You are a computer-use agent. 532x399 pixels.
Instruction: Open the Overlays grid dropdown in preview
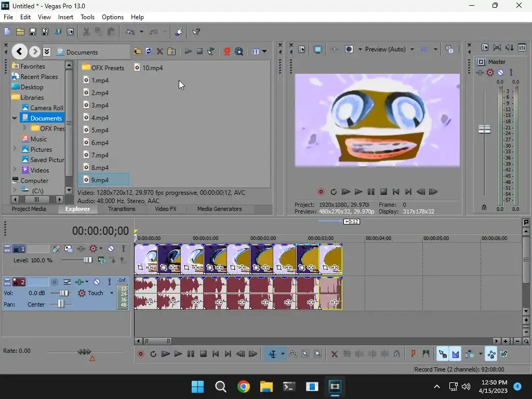click(435, 49)
